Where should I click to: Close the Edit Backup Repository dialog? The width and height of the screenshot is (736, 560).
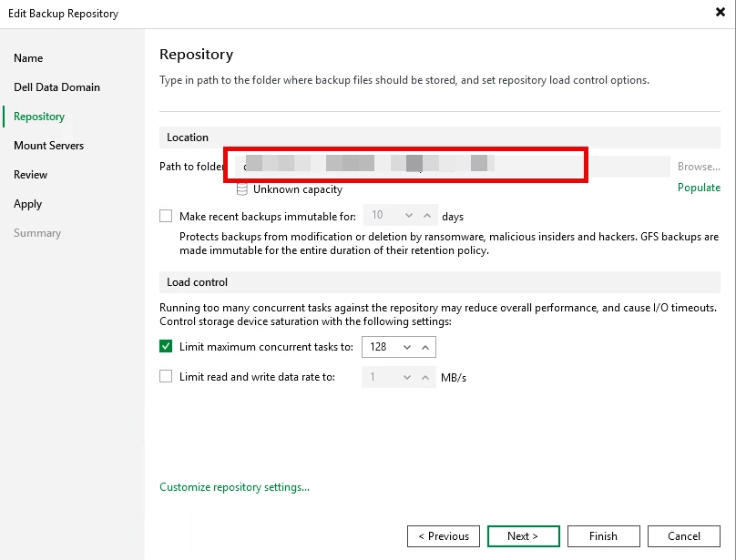click(x=720, y=12)
